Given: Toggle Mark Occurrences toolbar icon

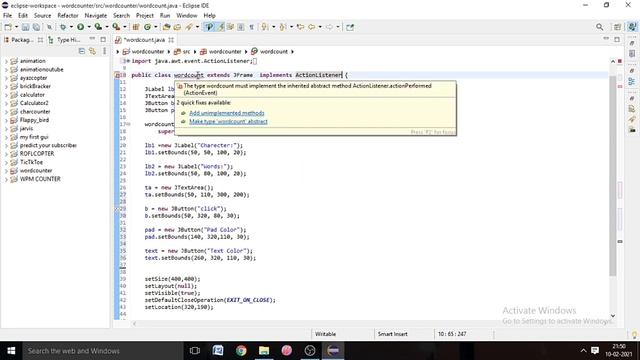Looking at the screenshot, I should [221, 27].
